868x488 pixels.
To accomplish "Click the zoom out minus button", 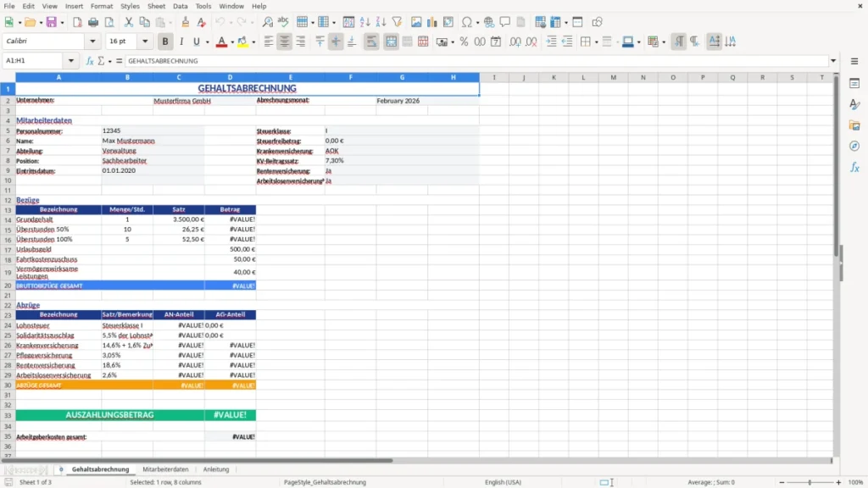I will click(782, 482).
